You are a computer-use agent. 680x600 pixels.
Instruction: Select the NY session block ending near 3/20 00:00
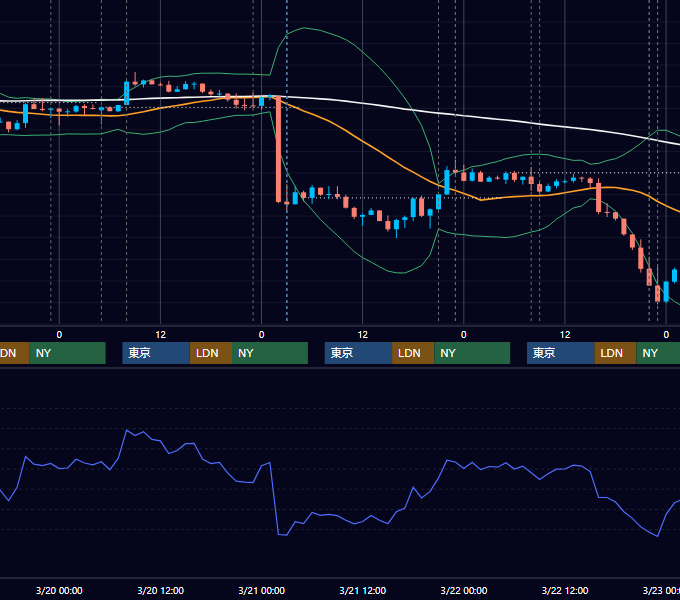click(x=68, y=353)
